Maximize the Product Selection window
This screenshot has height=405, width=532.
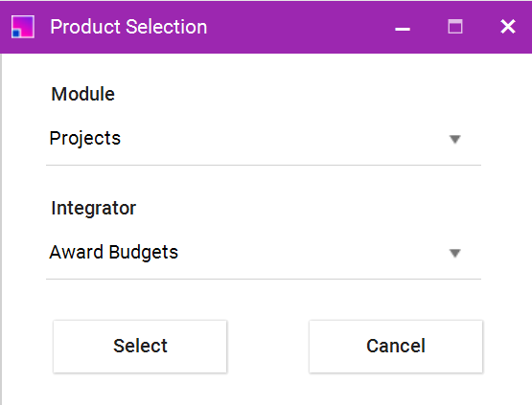pyautogui.click(x=455, y=27)
